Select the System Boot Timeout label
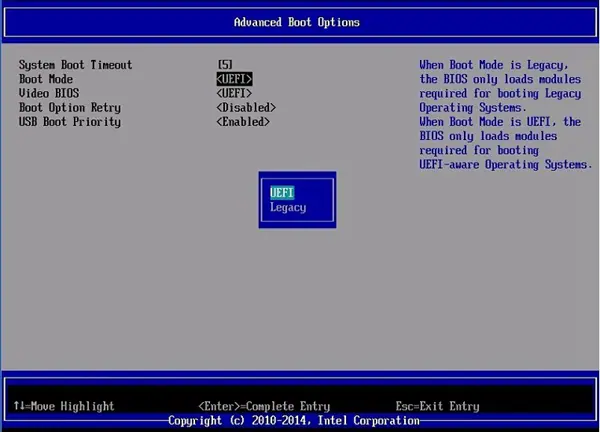The image size is (600, 432). 75,65
